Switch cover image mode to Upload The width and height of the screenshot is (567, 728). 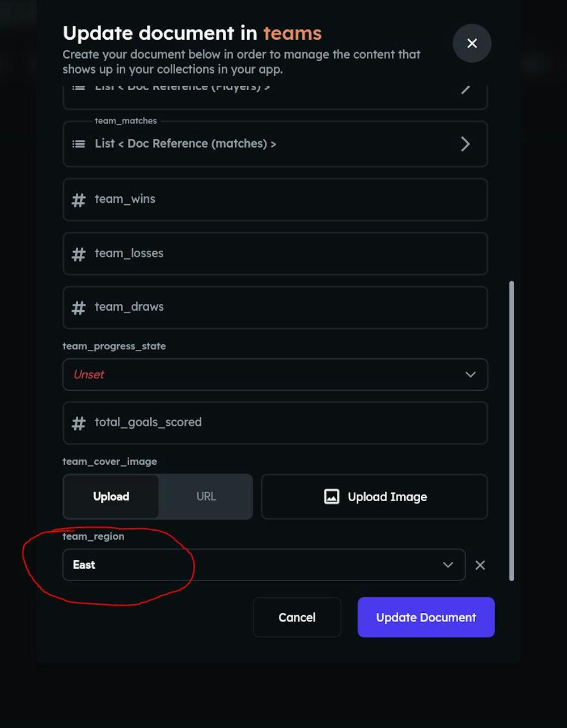click(111, 497)
